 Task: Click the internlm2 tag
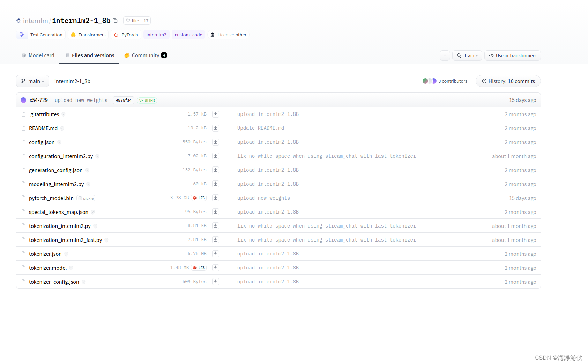[x=156, y=35]
